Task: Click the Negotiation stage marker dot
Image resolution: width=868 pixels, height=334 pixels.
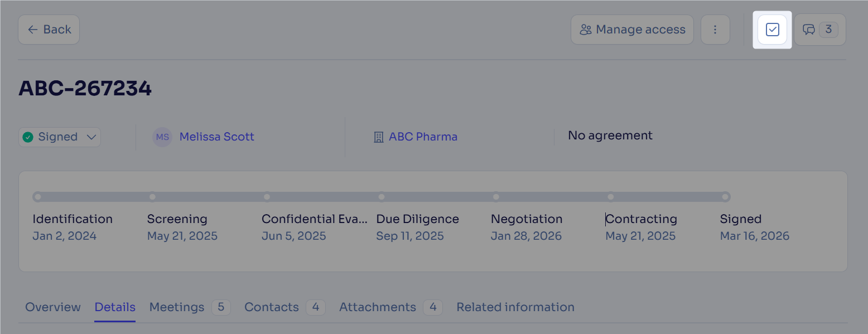Action: [x=496, y=197]
